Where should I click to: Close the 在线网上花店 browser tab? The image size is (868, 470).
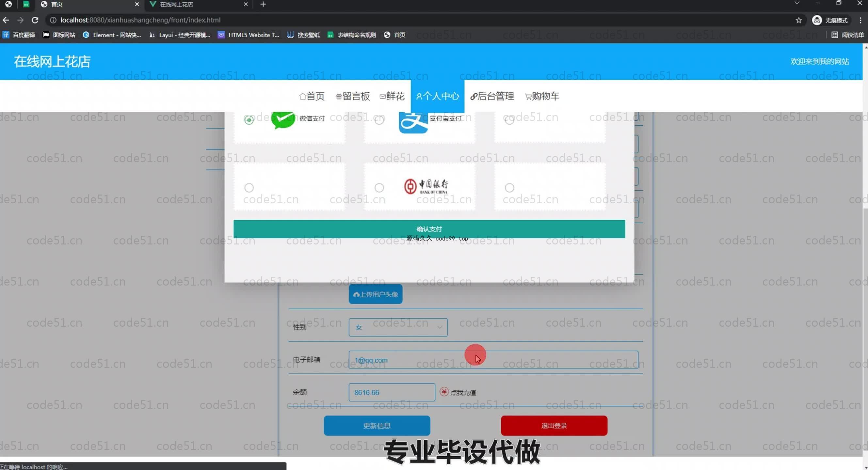coord(246,4)
